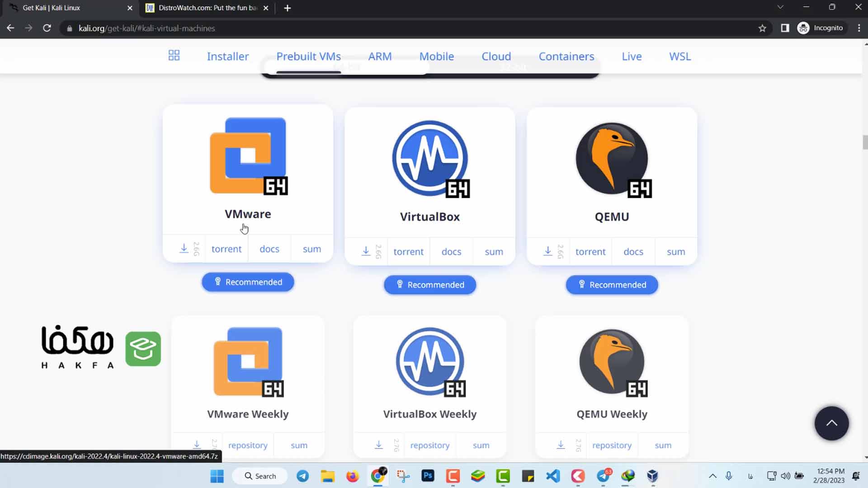Click the VirtualBox logo thumbnail
The width and height of the screenshot is (868, 488).
point(430,159)
